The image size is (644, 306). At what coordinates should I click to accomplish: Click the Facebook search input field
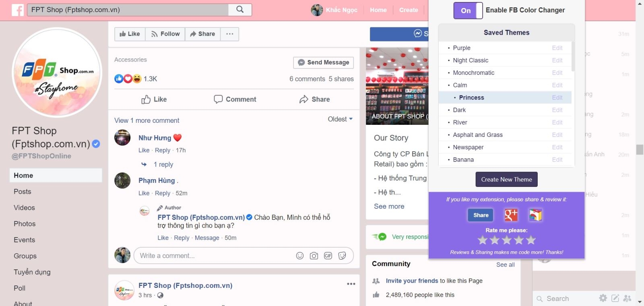[128, 10]
